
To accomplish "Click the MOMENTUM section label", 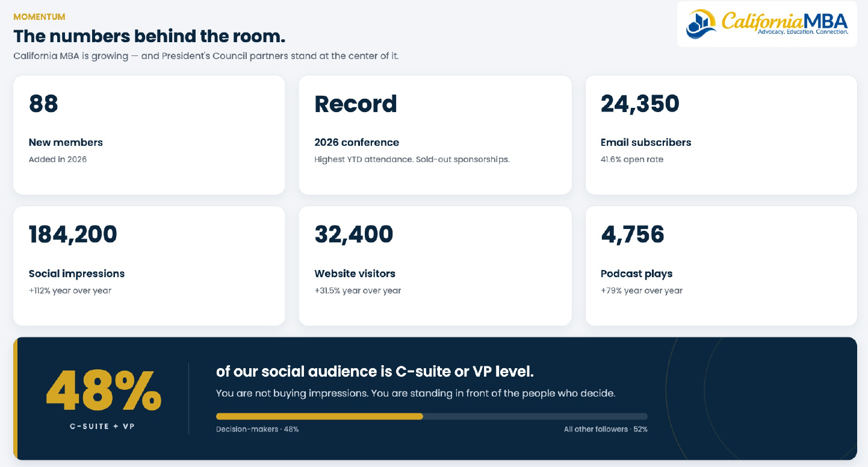I will click(39, 17).
